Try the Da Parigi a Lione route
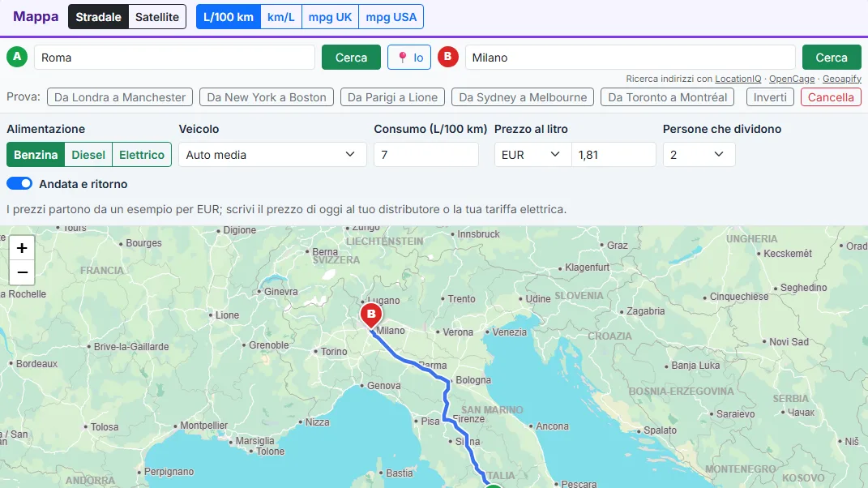This screenshot has width=868, height=488. pos(392,97)
